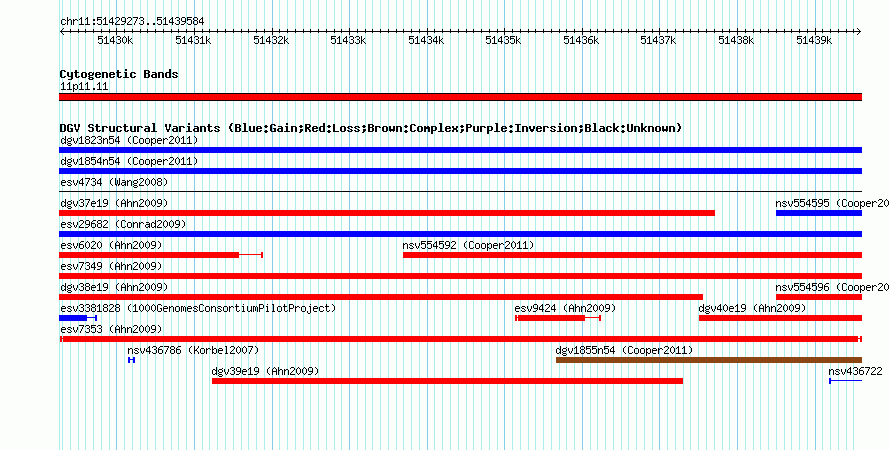Viewport: 890px width, 450px height.
Task: Click the esv7349 red bar
Action: click(460, 276)
